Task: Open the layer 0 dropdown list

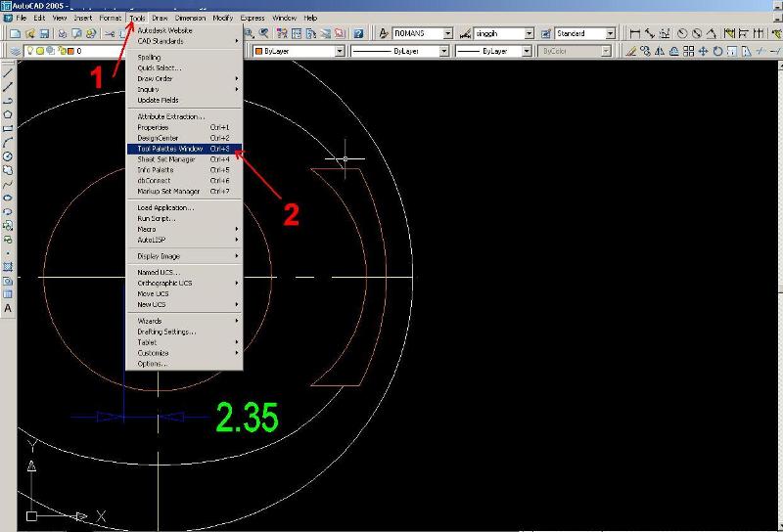Action: coord(75,51)
